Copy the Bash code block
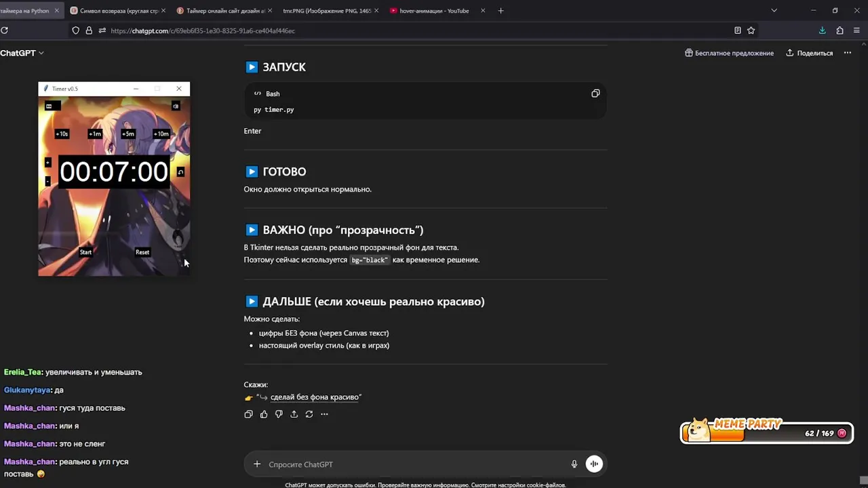This screenshot has width=868, height=488. (595, 94)
